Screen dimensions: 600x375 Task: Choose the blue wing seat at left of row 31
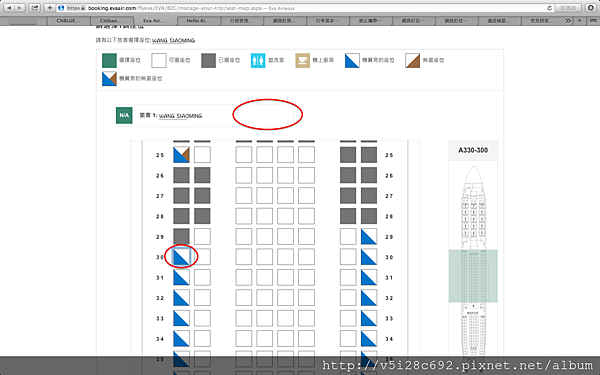[181, 277]
